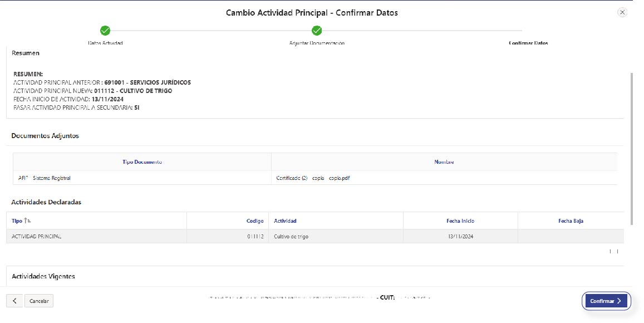The image size is (644, 323).
Task: Sort table by the Fecha Baja column header
Action: pos(571,221)
